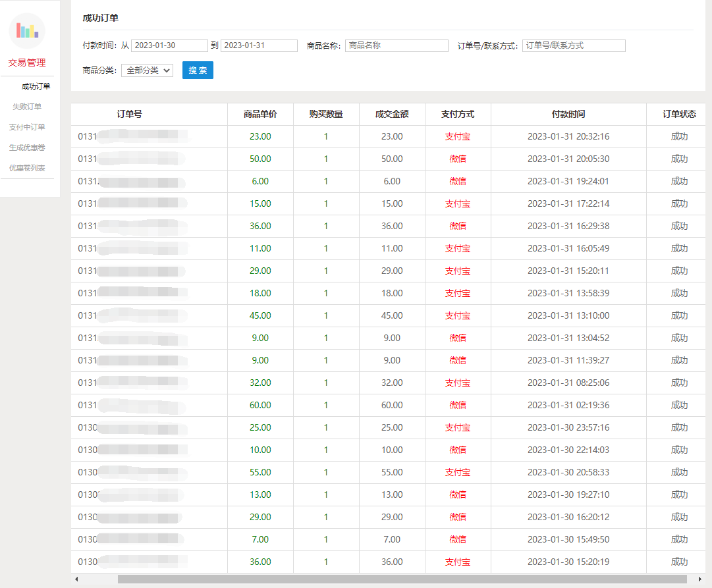The height and width of the screenshot is (588, 712).
Task: Click unit price 18.00 in green
Action: (260, 293)
